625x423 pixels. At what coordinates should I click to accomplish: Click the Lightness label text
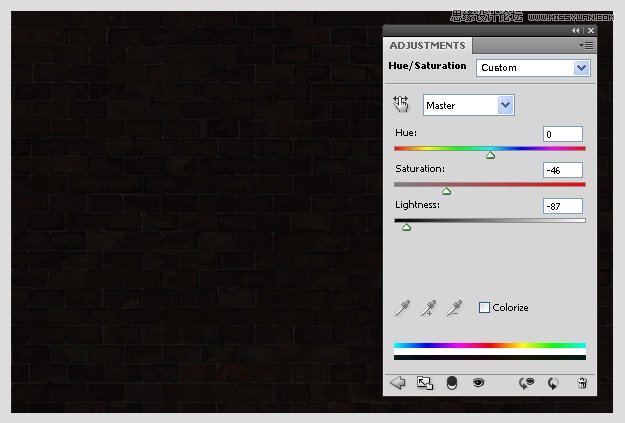(x=417, y=205)
